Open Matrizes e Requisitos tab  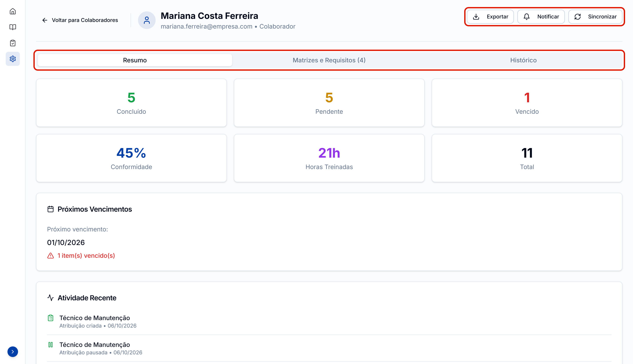pos(329,60)
